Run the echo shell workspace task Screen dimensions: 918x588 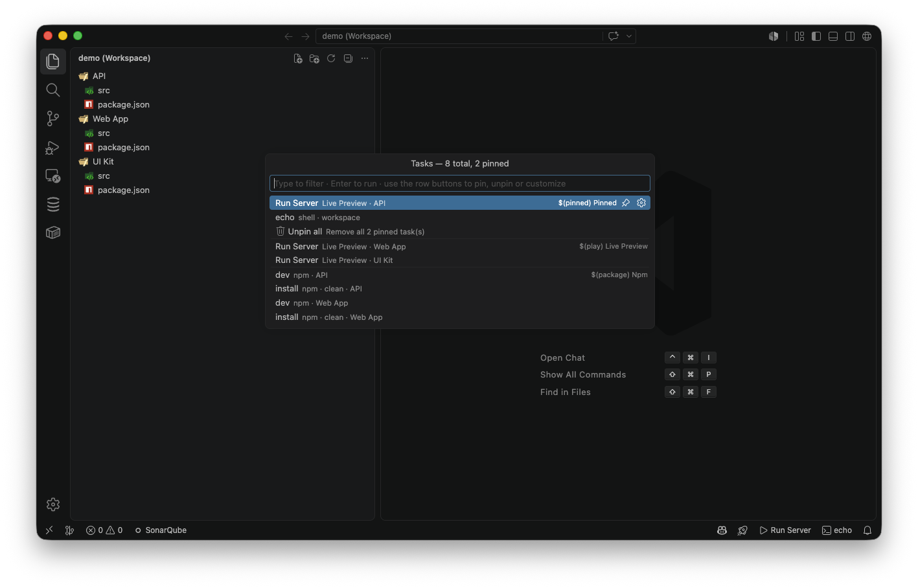(460, 218)
